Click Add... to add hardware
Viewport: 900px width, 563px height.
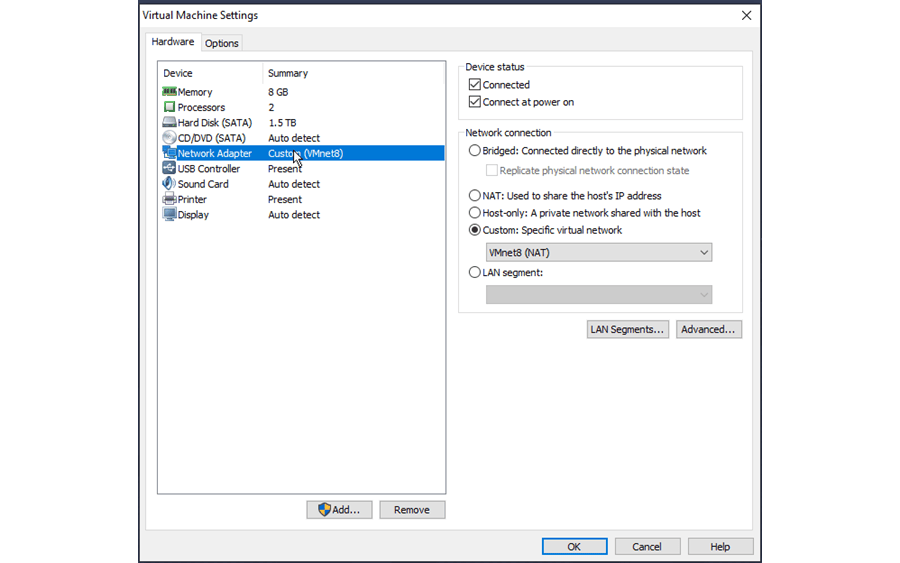pos(339,510)
